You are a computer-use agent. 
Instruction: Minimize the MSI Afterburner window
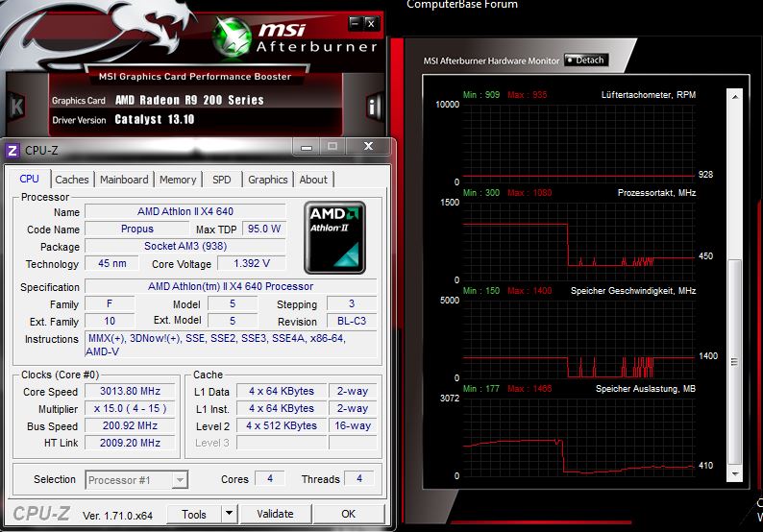point(356,23)
